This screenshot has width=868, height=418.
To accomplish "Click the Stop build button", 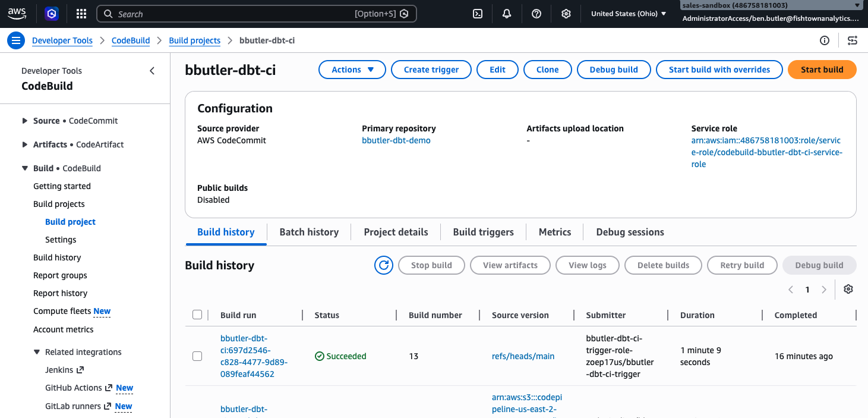I will pyautogui.click(x=431, y=265).
